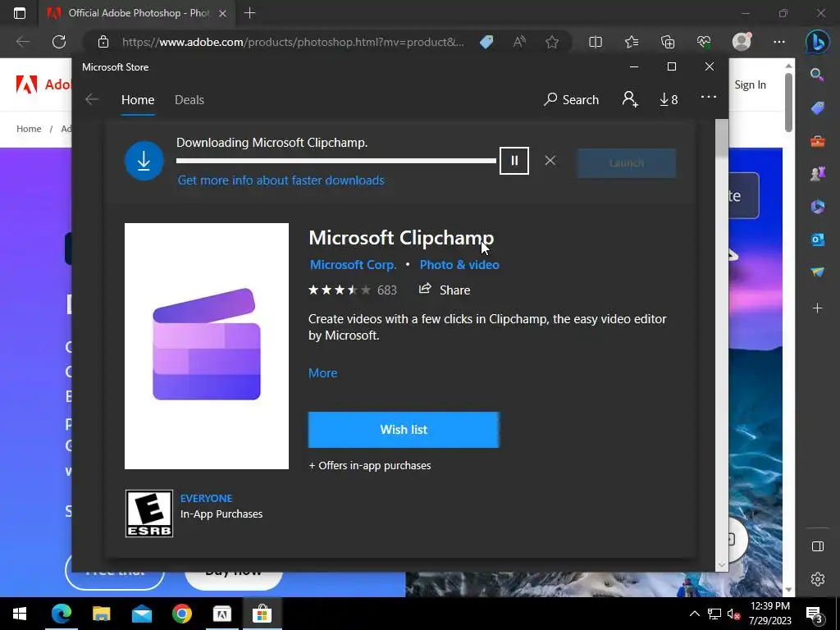Add this page to favorites star
Screen dimensions: 840x630
(552, 42)
